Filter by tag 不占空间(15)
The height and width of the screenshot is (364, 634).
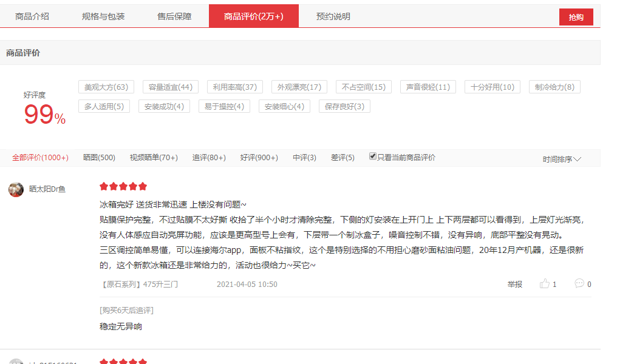tap(364, 87)
